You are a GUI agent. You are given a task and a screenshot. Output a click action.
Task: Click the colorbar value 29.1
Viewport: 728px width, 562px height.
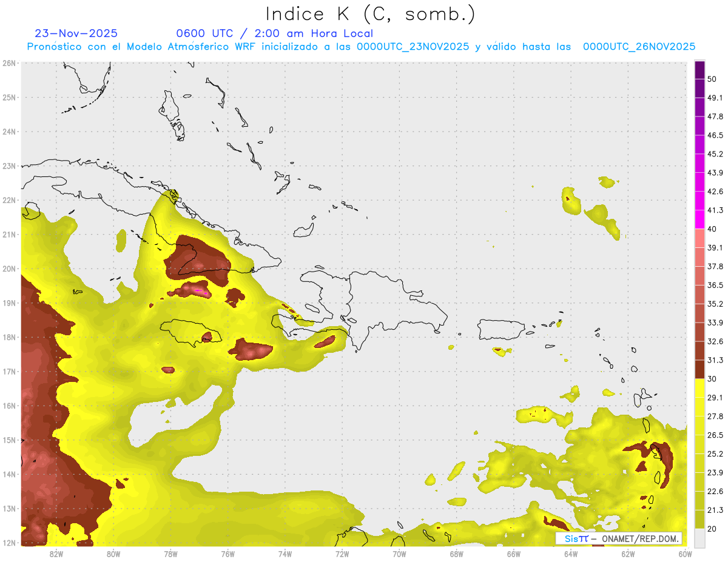[715, 398]
